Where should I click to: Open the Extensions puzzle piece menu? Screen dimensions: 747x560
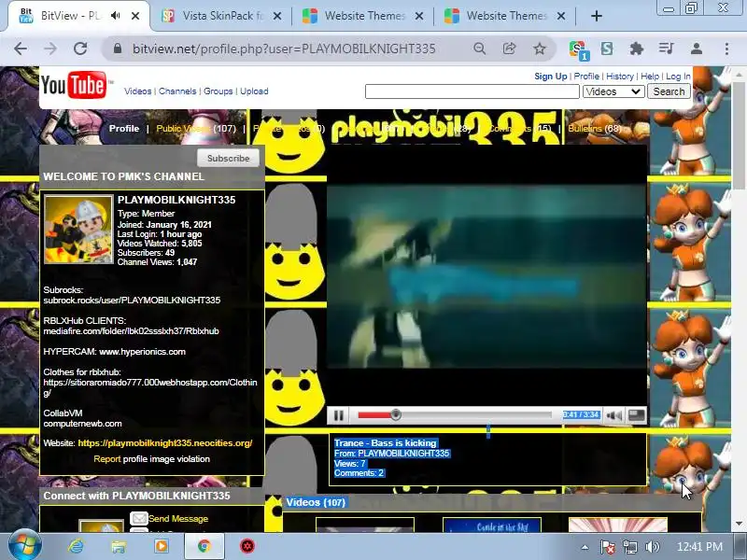click(x=637, y=49)
